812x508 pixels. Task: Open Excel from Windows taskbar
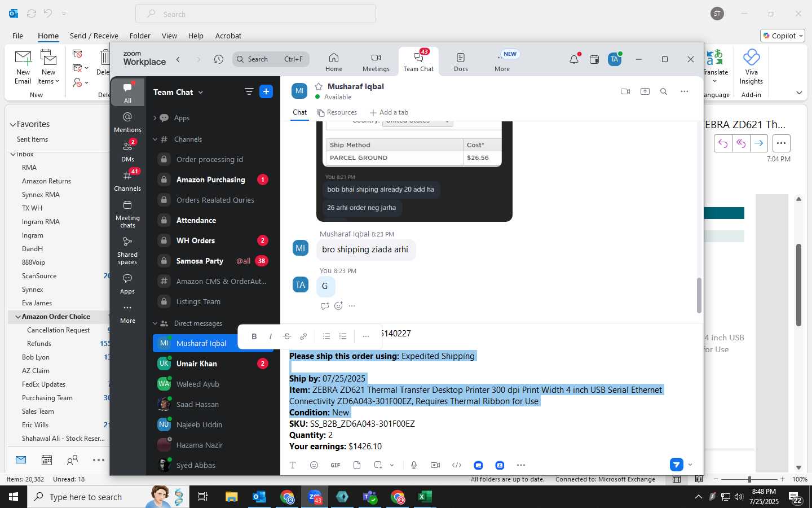[425, 497]
